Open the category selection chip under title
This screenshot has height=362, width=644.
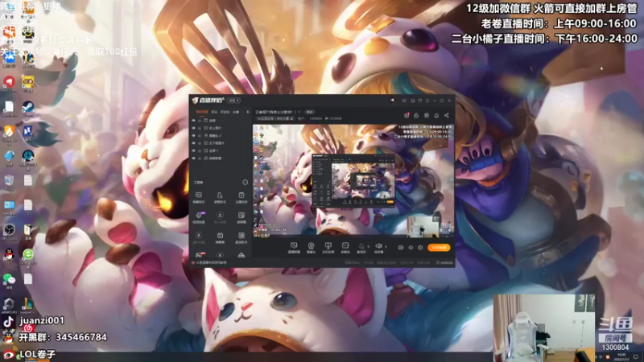tap(275, 118)
